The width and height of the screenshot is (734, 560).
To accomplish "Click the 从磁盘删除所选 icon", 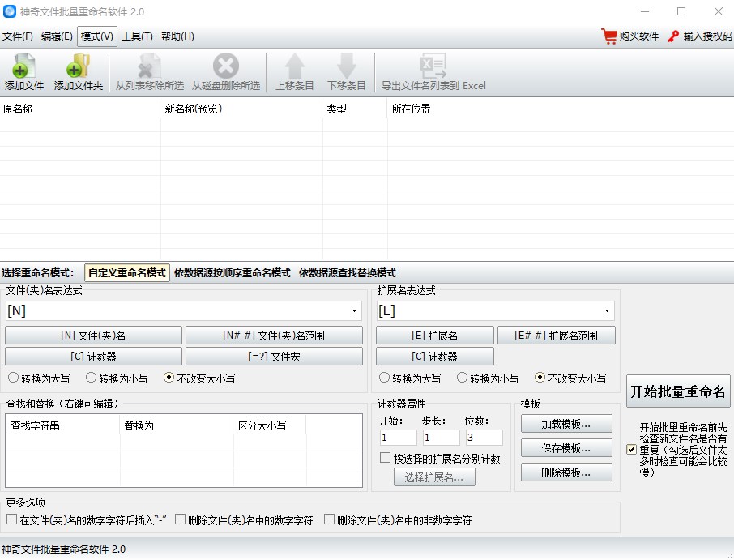I will 225,66.
